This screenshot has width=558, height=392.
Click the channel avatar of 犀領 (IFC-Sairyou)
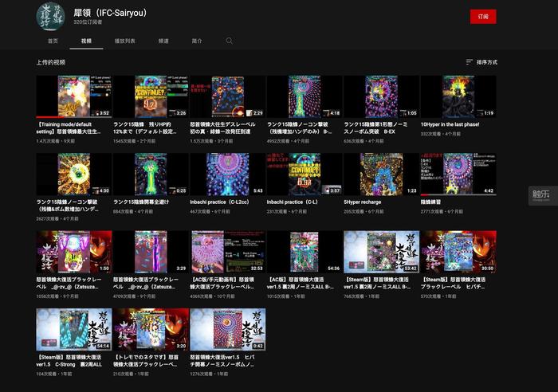click(x=50, y=17)
